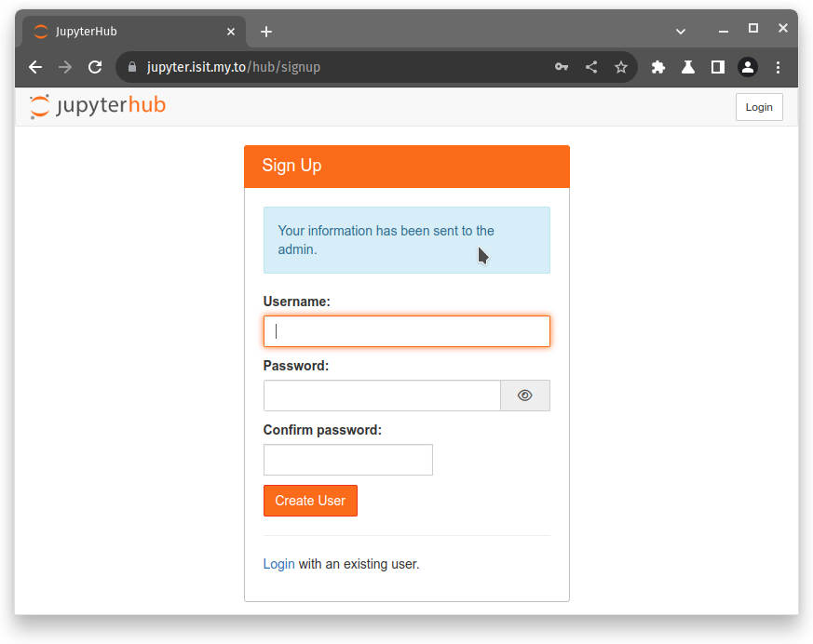Open a new browser tab
813x644 pixels.
(266, 32)
